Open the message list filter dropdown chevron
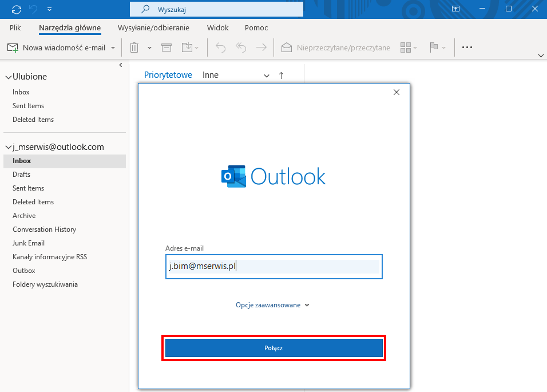This screenshot has width=547, height=392. click(x=267, y=76)
